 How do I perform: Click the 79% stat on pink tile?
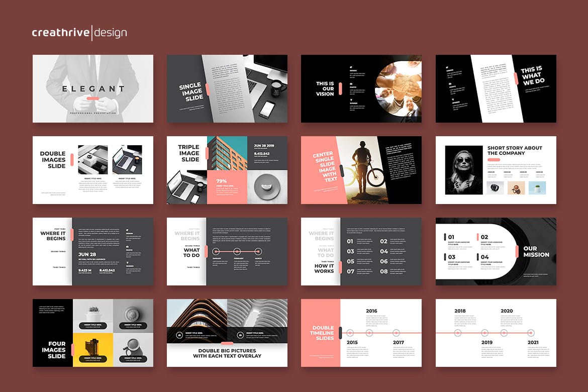point(222,181)
